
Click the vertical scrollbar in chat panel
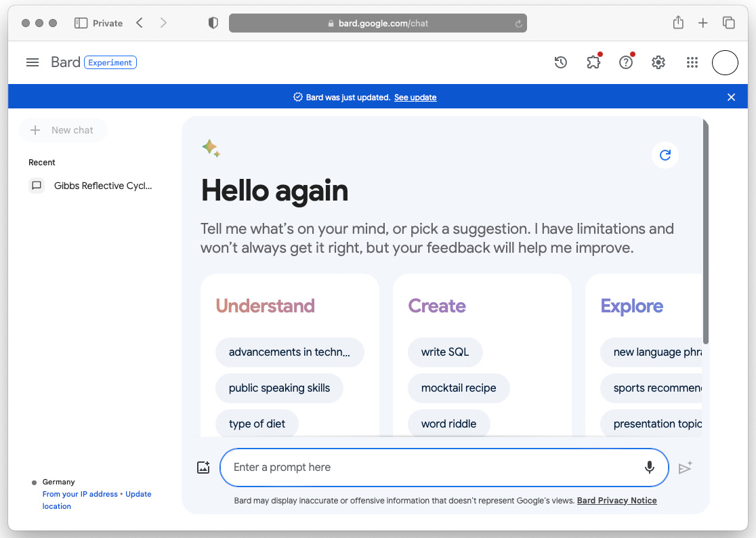coord(706,230)
